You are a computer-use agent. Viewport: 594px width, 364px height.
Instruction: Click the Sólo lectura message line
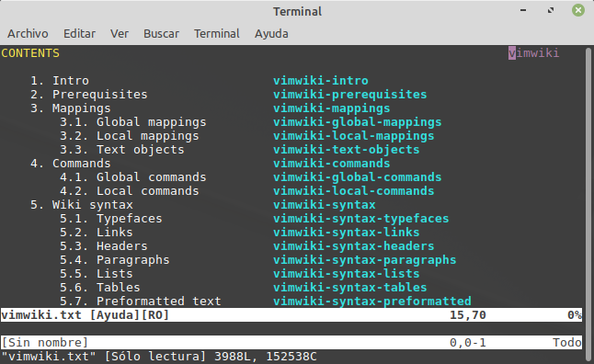coord(159,357)
